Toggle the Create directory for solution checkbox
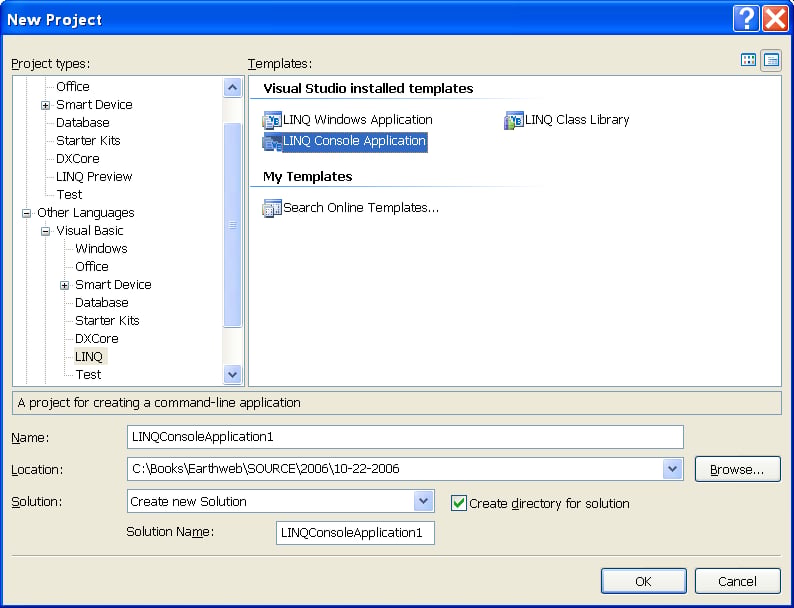The width and height of the screenshot is (794, 608). 459,503
